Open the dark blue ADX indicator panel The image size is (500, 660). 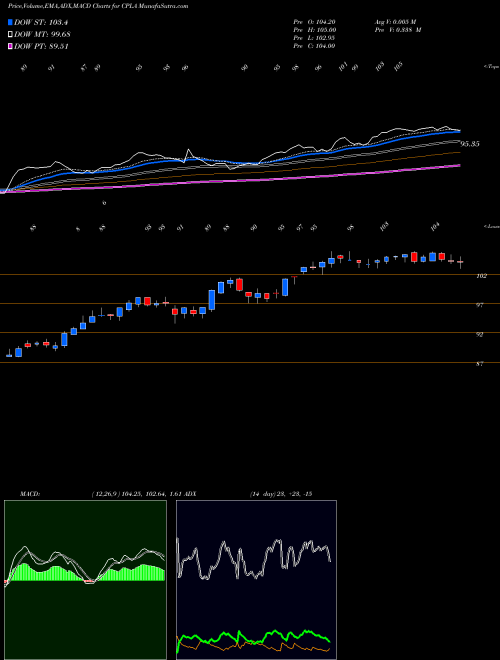point(256,580)
